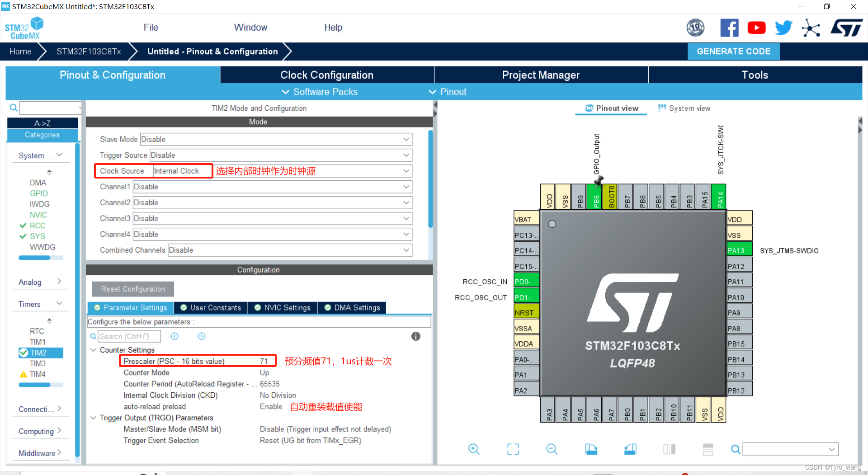868x475 pixels.
Task: Select TIM4 with warning mark
Action: [38, 374]
